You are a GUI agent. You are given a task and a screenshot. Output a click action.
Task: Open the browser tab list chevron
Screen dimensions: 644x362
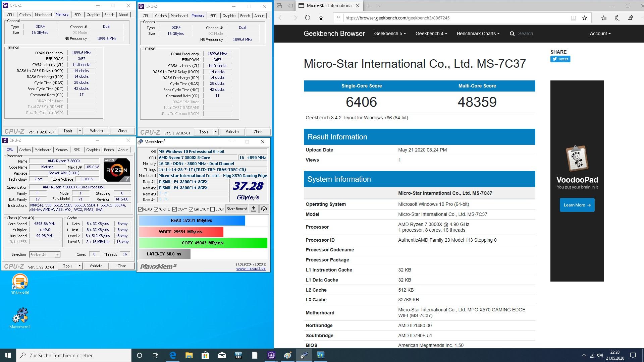[x=379, y=6]
